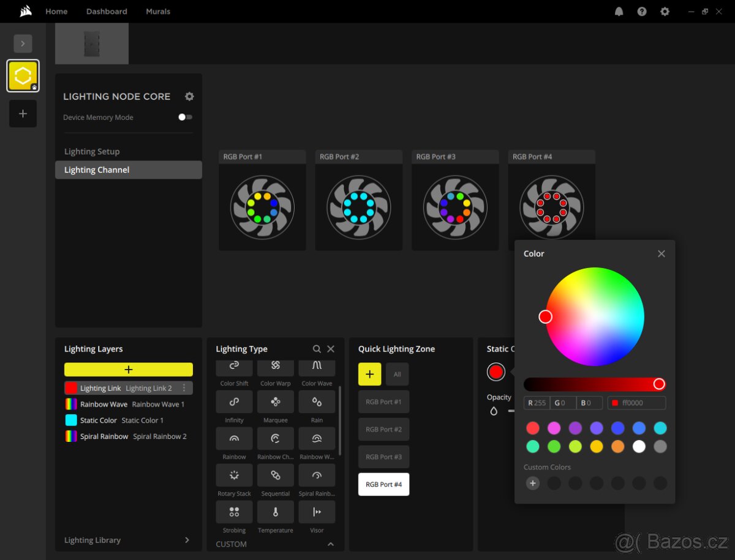Add a new lighting layer
Image resolution: width=735 pixels, height=560 pixels.
tap(129, 370)
